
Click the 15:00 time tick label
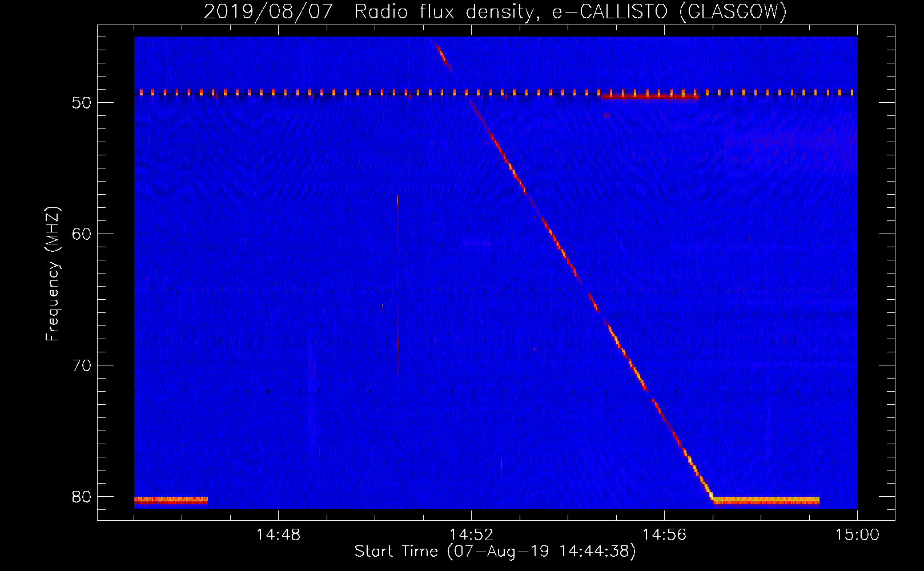[x=857, y=535]
